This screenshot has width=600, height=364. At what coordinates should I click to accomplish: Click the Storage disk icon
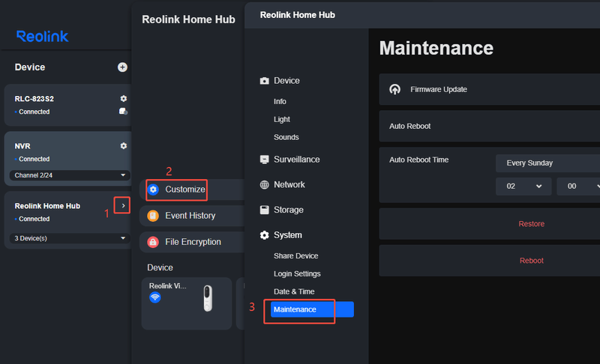pos(265,210)
